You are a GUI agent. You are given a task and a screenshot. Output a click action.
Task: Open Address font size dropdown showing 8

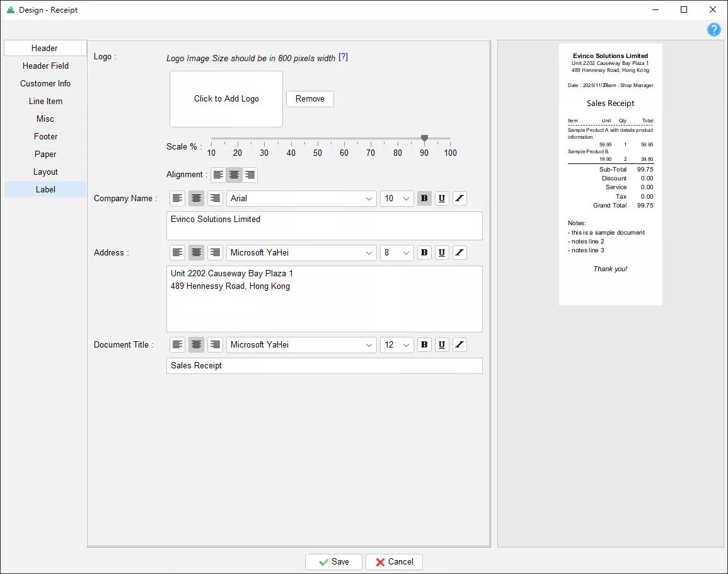coord(397,253)
